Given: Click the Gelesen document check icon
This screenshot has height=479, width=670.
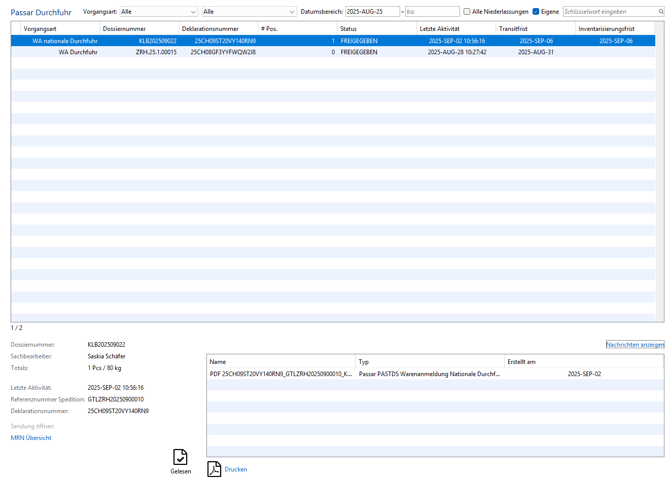Looking at the screenshot, I should point(180,457).
